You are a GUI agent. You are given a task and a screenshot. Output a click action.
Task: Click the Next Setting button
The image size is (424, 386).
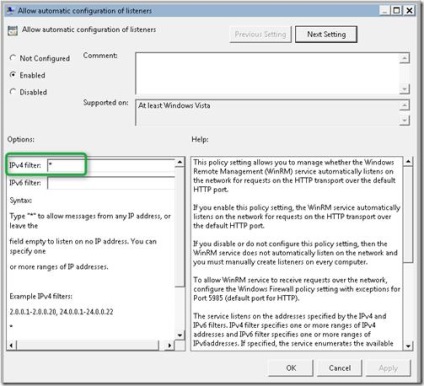[326, 34]
